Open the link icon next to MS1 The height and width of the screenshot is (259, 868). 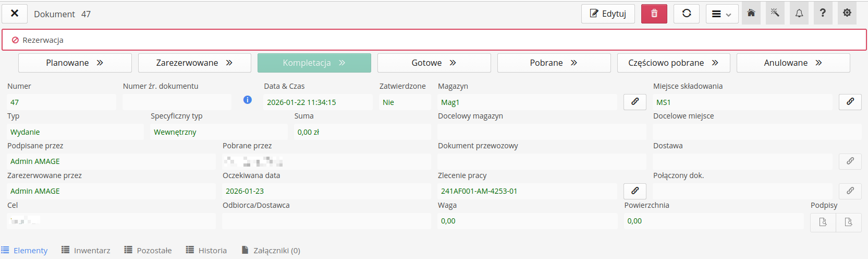(x=850, y=102)
